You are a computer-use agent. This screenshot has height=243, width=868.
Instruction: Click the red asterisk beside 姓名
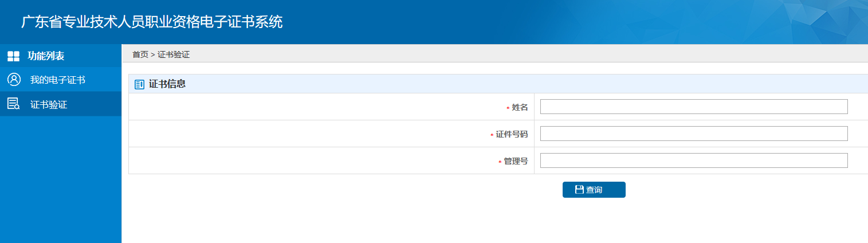pos(508,108)
